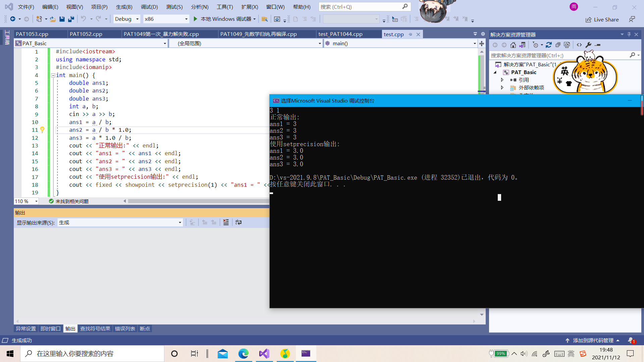
Task: Refresh the Solution Explorer
Action: [x=549, y=45]
